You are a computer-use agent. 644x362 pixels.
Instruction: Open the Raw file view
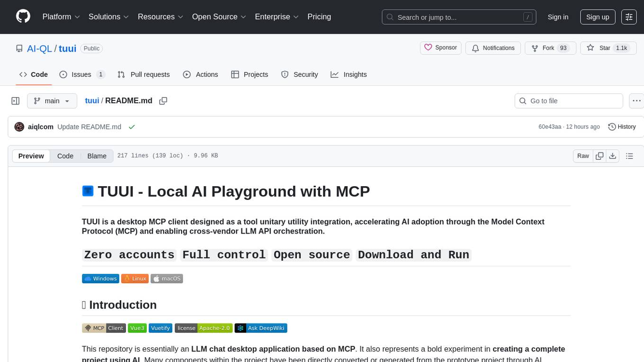click(x=583, y=156)
